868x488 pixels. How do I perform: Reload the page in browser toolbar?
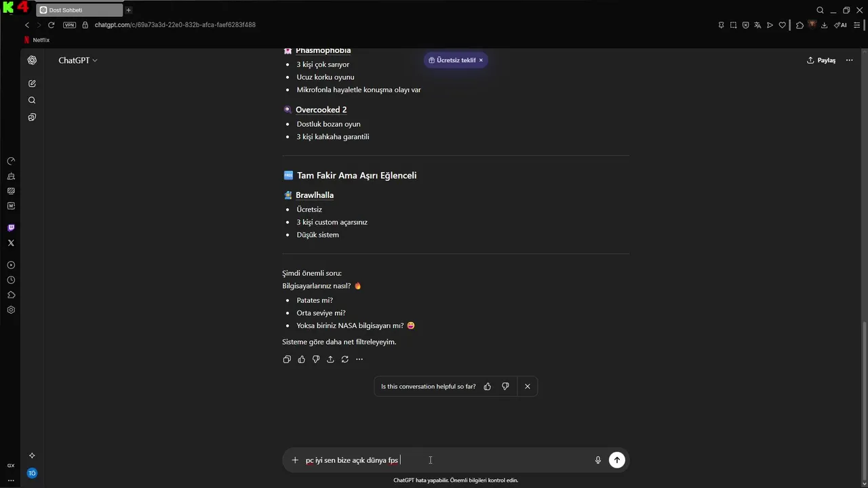(x=51, y=25)
